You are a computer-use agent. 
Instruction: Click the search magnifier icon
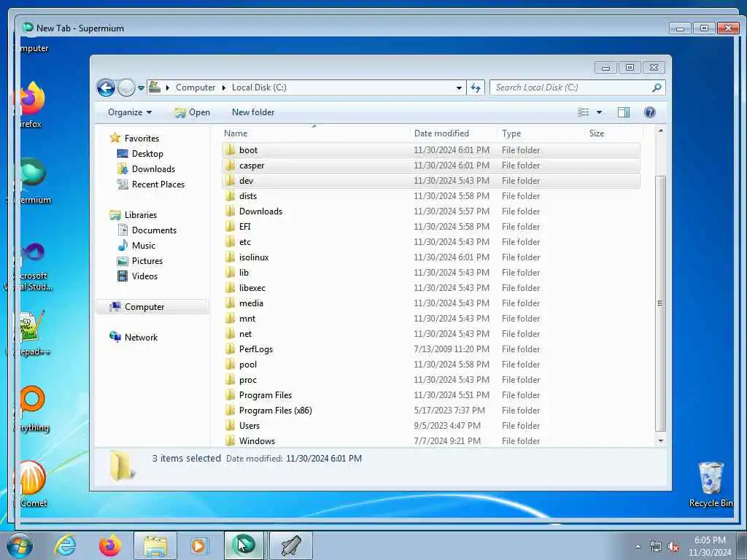click(x=657, y=87)
